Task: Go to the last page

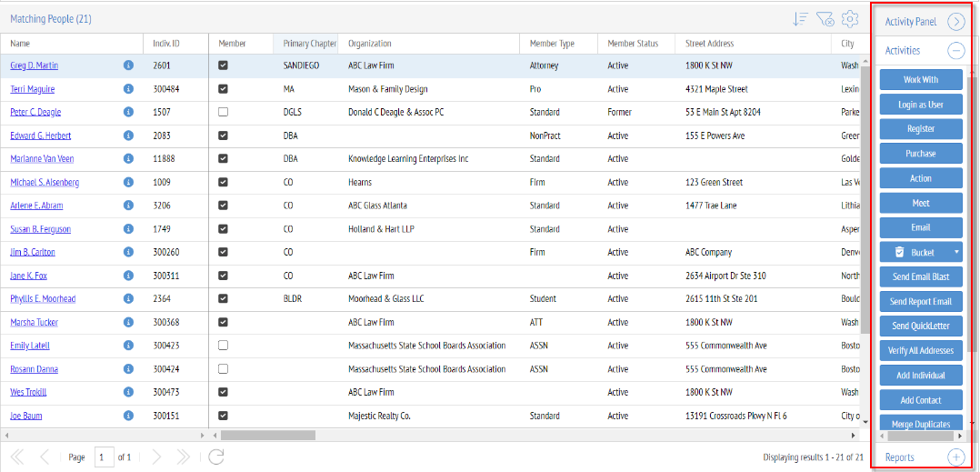Action: pyautogui.click(x=183, y=457)
